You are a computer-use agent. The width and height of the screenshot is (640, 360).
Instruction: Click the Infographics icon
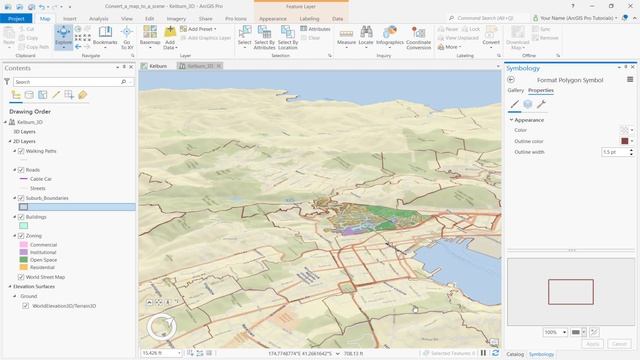point(390,32)
